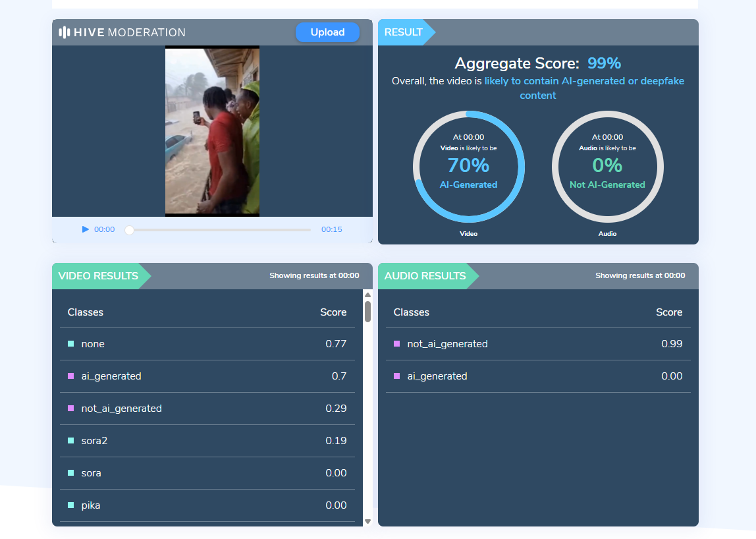Click the 0% audio gauge circle
Image resolution: width=756 pixels, height=539 pixels.
click(607, 167)
